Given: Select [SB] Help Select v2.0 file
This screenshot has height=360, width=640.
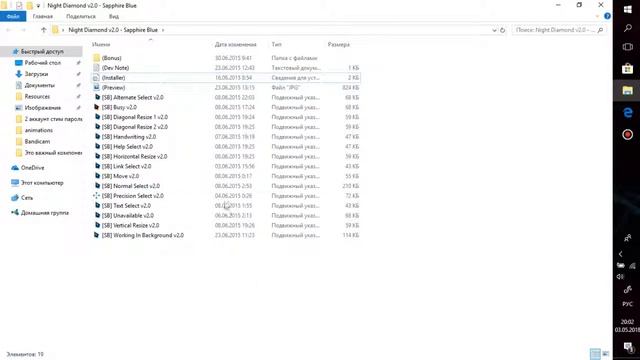Looking at the screenshot, I should 127,147.
